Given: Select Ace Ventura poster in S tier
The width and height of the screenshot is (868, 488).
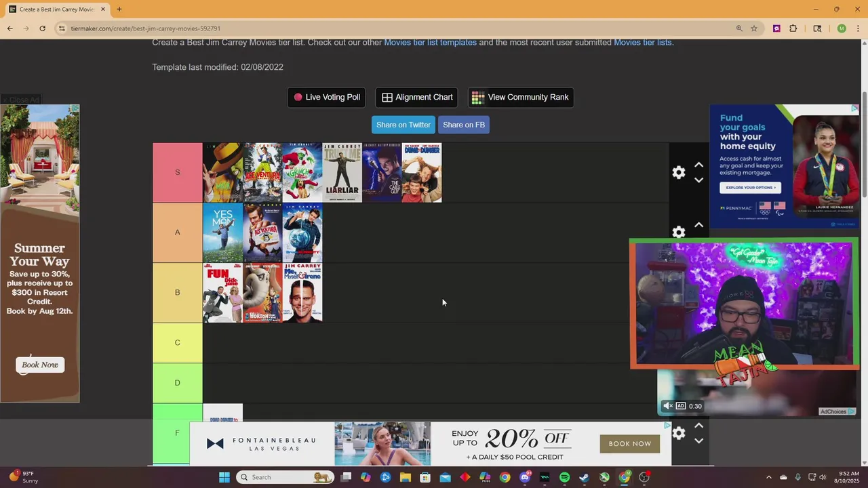Looking at the screenshot, I should pos(262,172).
